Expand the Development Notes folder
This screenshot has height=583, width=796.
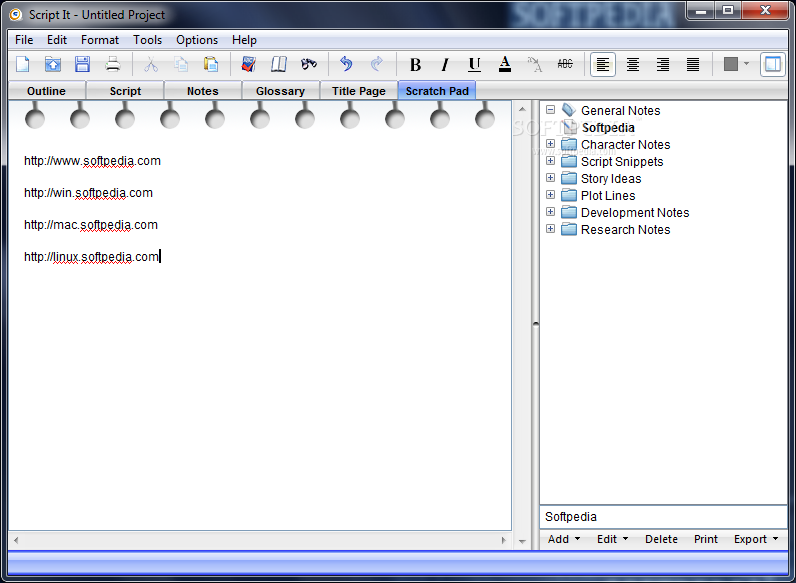(x=550, y=212)
